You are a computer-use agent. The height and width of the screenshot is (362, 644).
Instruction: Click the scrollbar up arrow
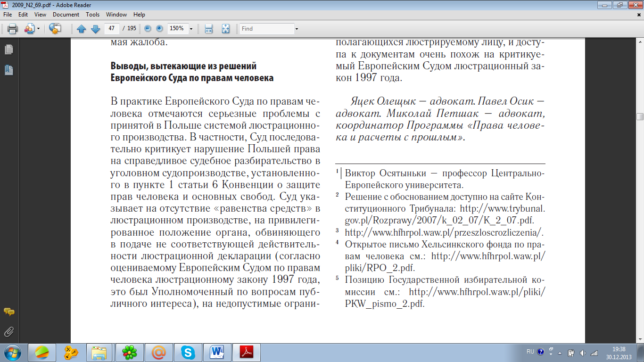point(640,41)
